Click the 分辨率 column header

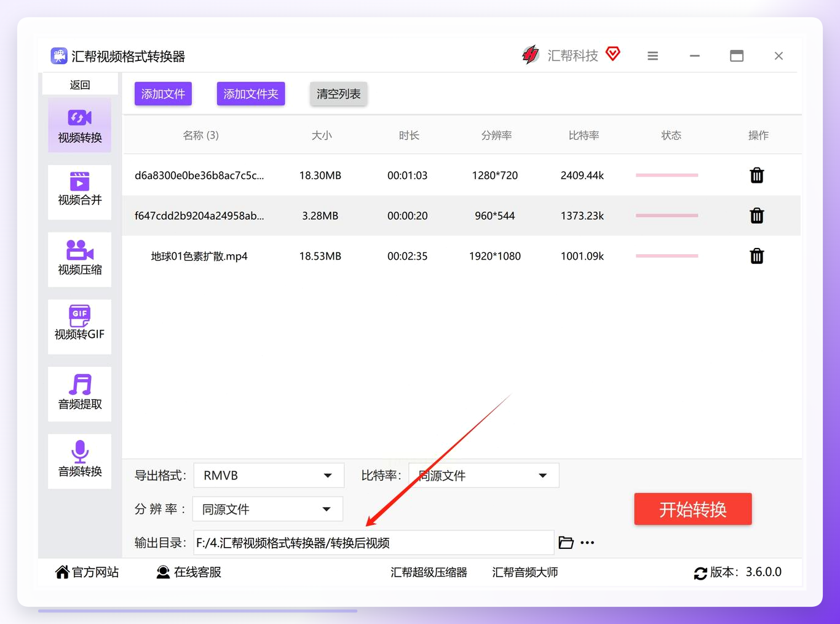[496, 135]
